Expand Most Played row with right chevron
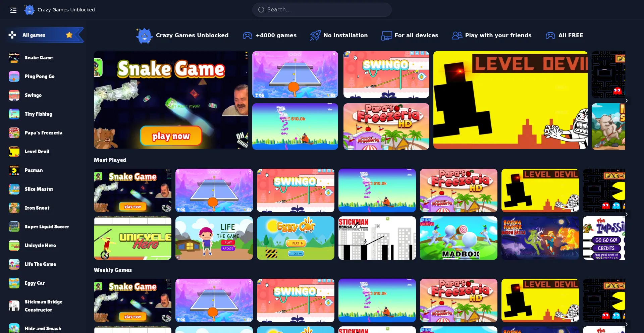 click(x=626, y=214)
